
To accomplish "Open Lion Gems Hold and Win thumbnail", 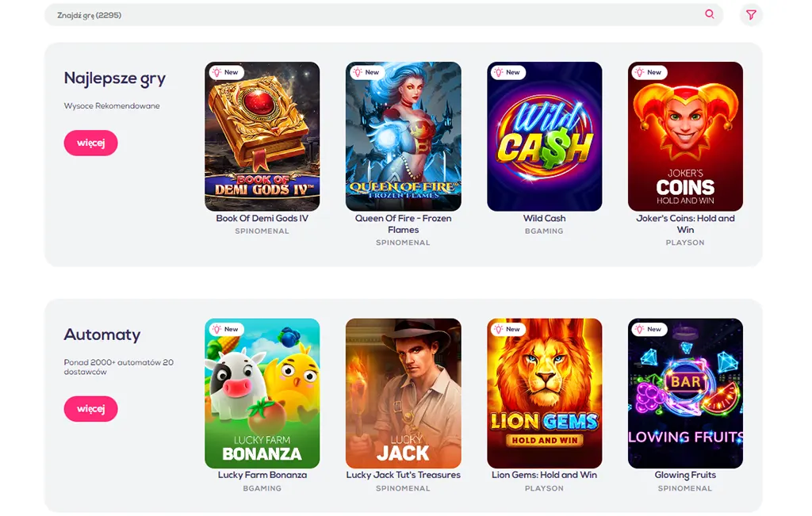I will [x=544, y=393].
